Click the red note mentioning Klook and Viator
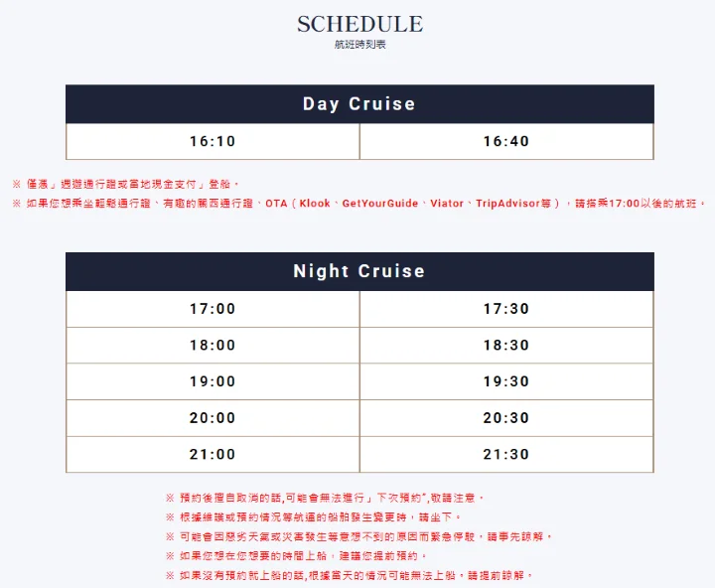The image size is (715, 588). click(359, 204)
